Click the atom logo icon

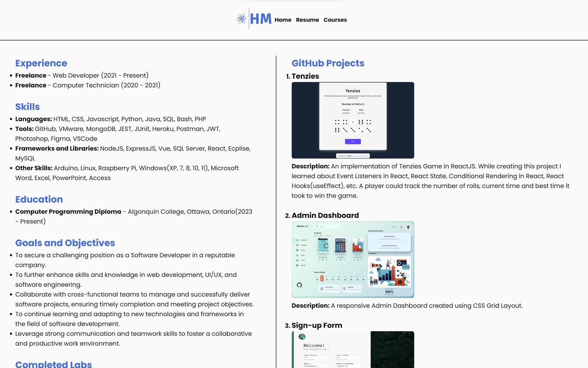coord(241,19)
